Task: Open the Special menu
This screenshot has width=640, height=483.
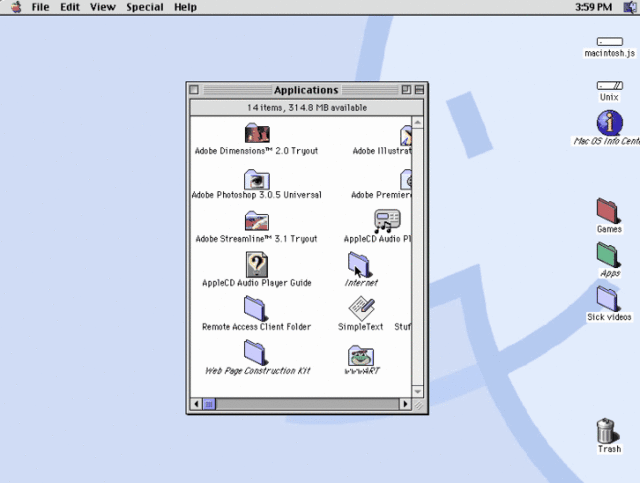Action: 144,7
